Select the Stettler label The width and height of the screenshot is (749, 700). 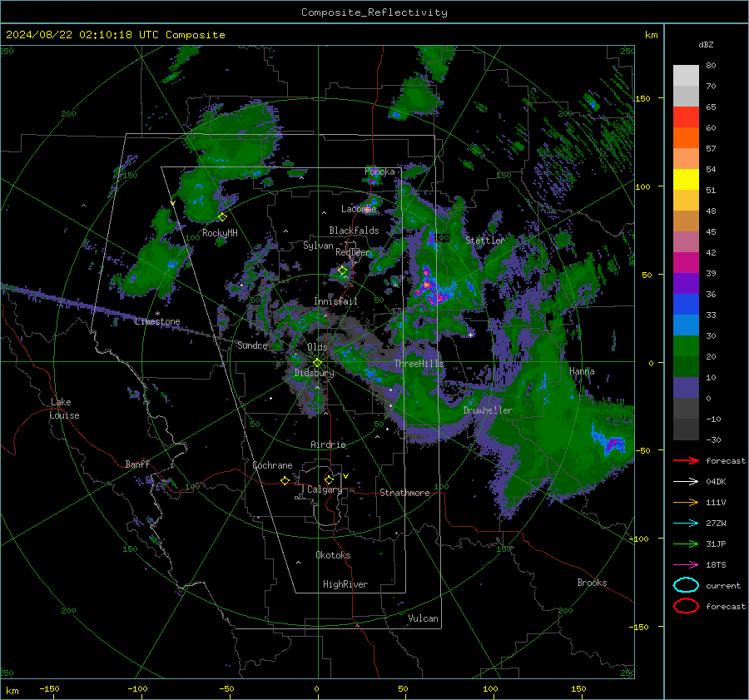[x=485, y=241]
